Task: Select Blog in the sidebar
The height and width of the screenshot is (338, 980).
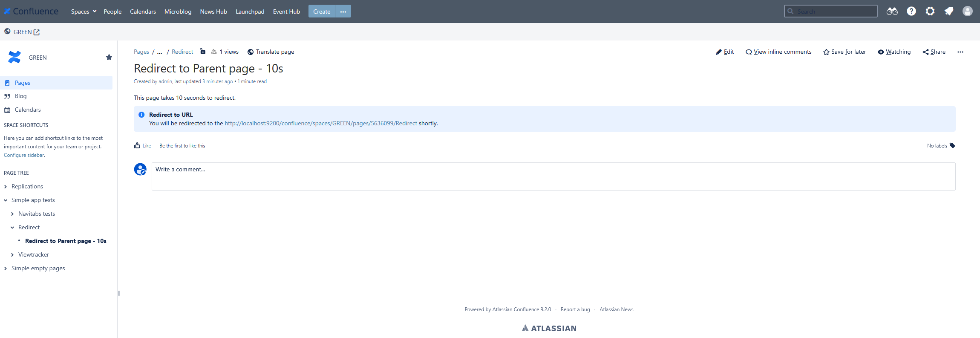Action: pyautogui.click(x=20, y=96)
